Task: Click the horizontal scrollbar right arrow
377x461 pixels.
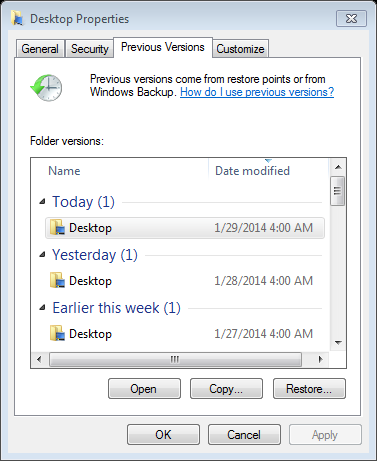Action: coord(320,359)
